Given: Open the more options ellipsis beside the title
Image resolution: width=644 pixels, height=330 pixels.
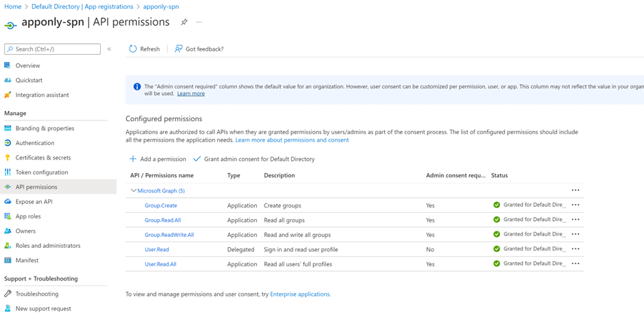Looking at the screenshot, I should click(x=199, y=22).
